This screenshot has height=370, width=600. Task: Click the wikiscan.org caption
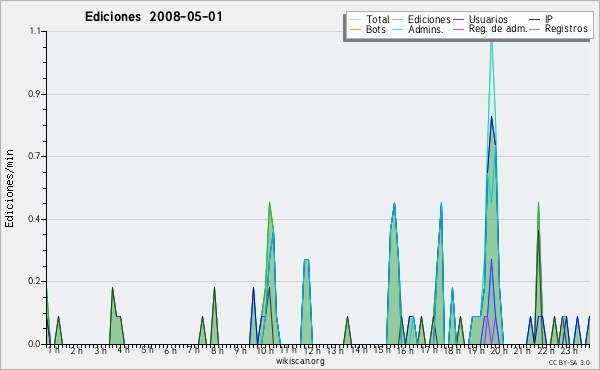[x=300, y=361]
